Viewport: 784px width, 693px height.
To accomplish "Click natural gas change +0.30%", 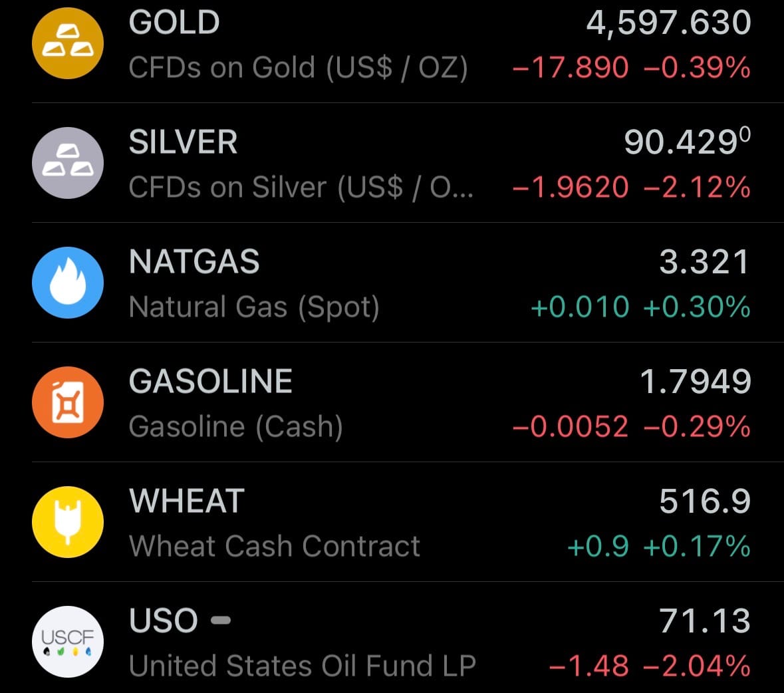I will click(x=696, y=307).
